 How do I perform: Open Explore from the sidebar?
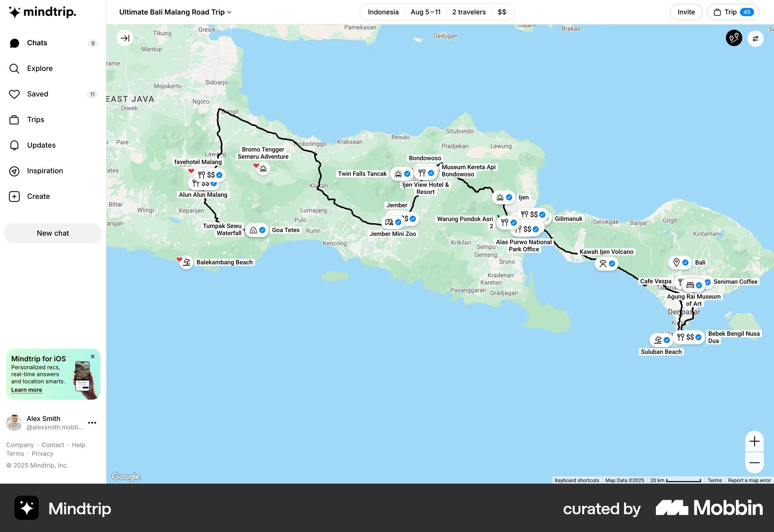pyautogui.click(x=15, y=69)
